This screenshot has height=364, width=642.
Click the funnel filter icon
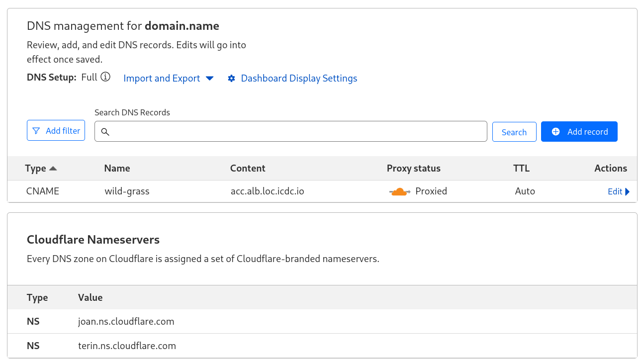coord(36,131)
